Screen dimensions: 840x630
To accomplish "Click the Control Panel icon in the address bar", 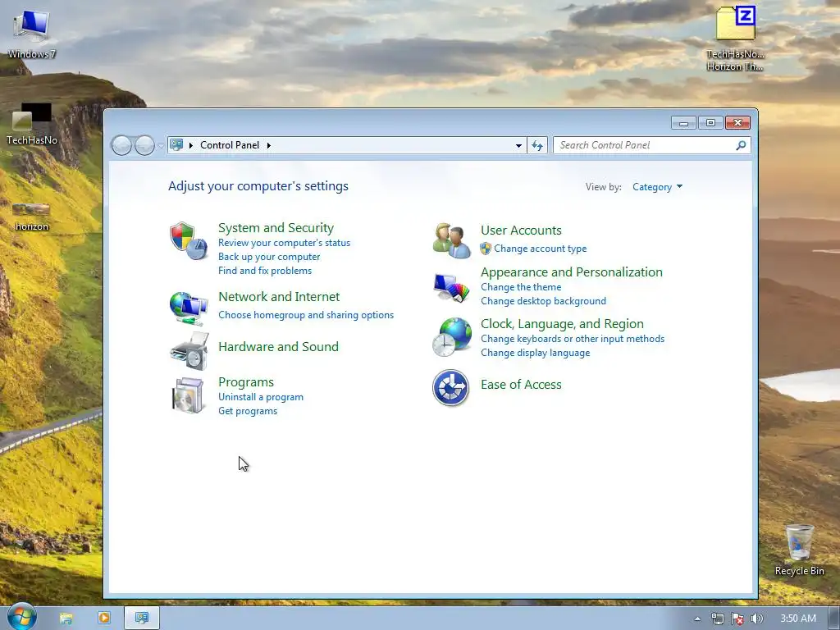I will coord(176,144).
